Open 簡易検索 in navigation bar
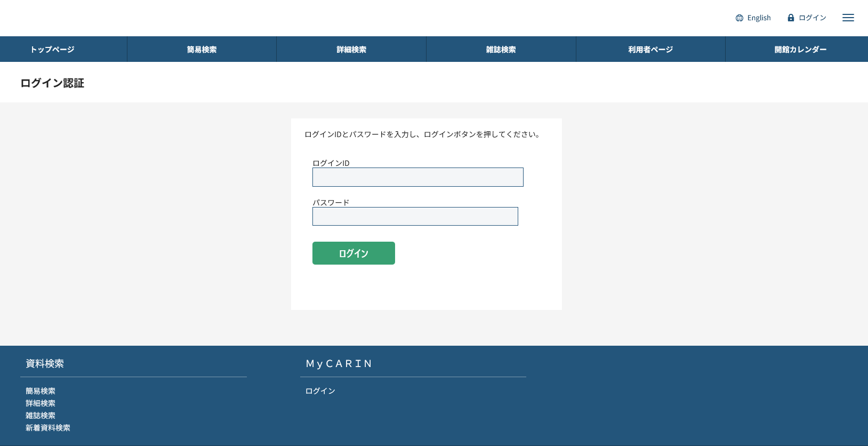Viewport: 868px width, 446px height. [202, 50]
